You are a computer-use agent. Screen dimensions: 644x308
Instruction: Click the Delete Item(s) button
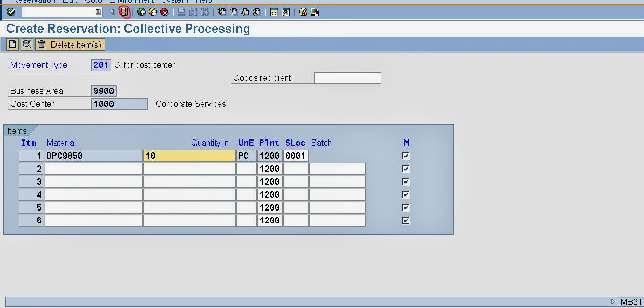coord(70,44)
